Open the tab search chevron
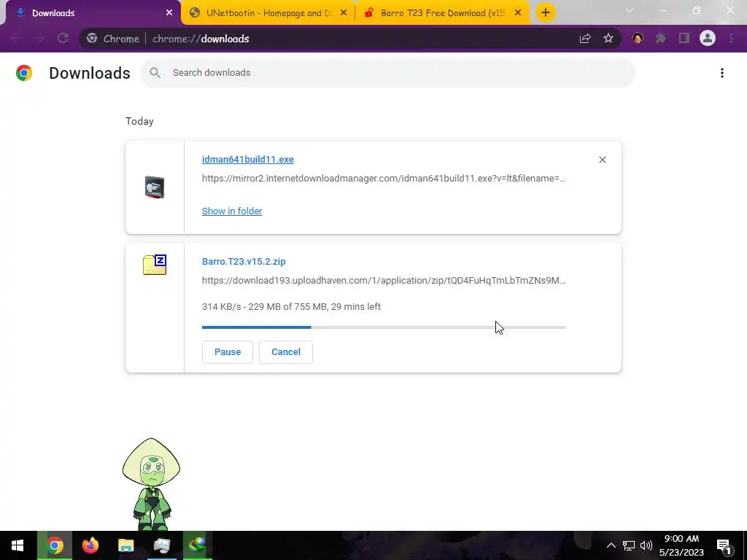The image size is (747, 560). (x=630, y=10)
